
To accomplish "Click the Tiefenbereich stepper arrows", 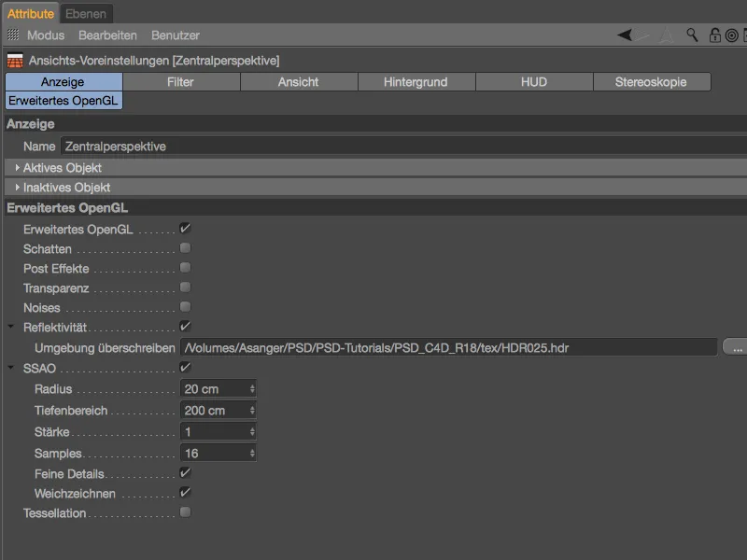I will coord(252,411).
